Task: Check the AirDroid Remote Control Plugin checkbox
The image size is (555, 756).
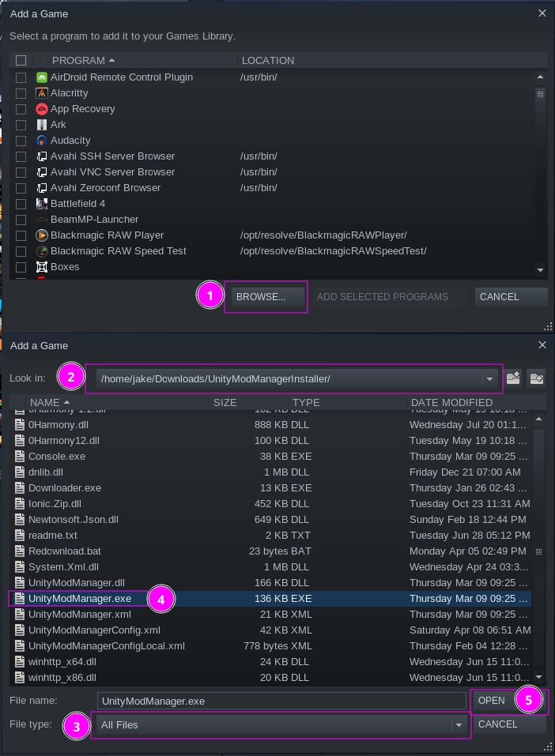Action: [21, 77]
